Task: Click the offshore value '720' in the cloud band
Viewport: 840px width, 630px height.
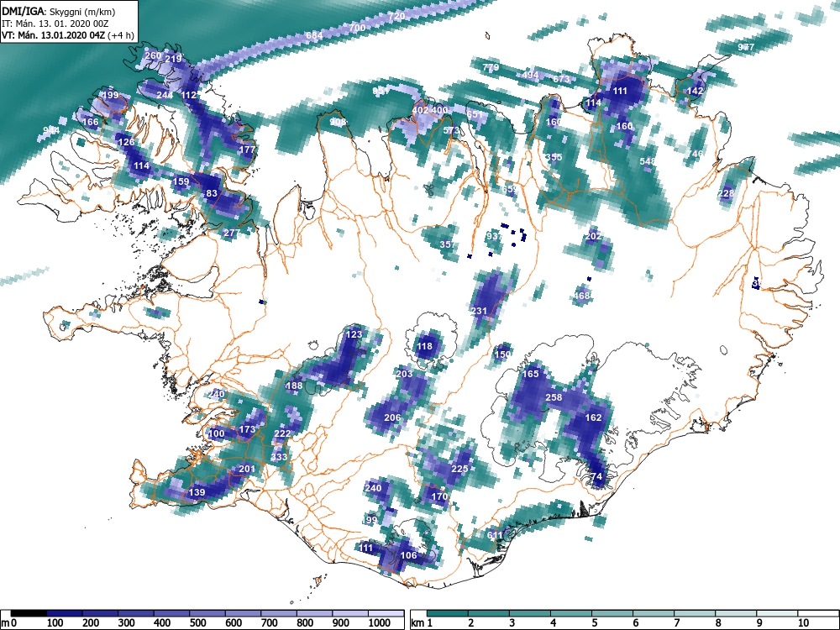Action: point(396,17)
